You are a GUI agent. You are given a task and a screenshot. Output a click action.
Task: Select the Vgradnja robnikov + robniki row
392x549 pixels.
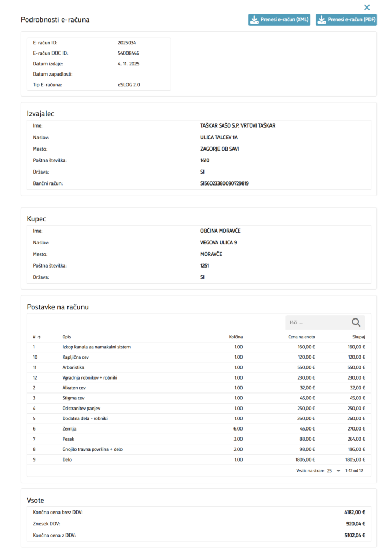point(90,377)
